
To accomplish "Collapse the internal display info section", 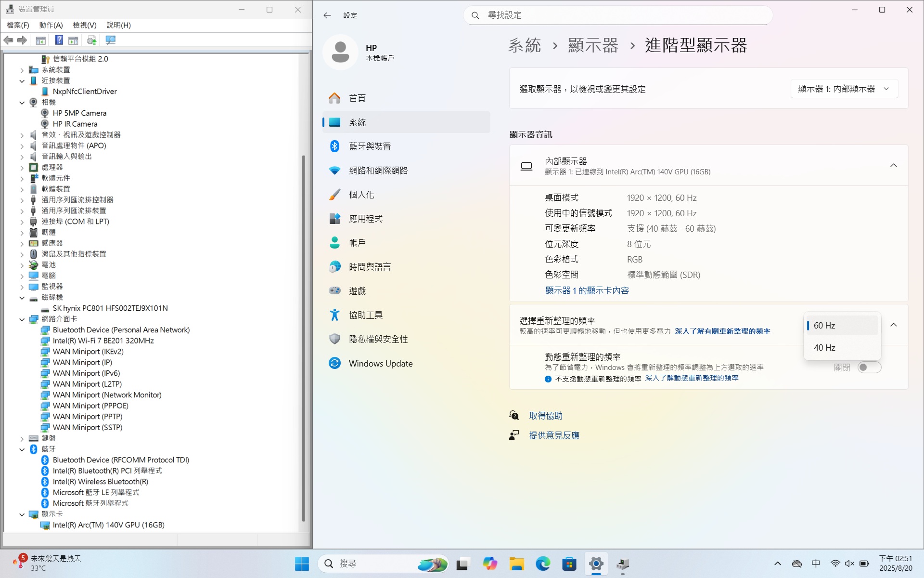I will 893,166.
